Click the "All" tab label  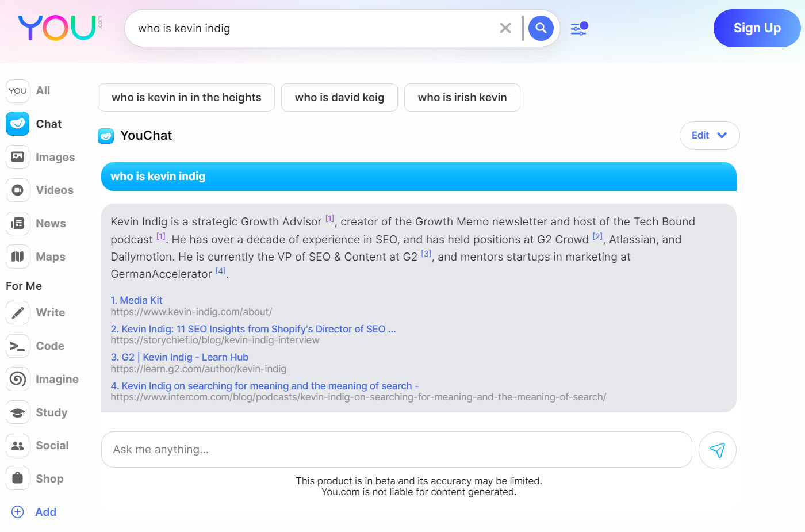tap(43, 91)
